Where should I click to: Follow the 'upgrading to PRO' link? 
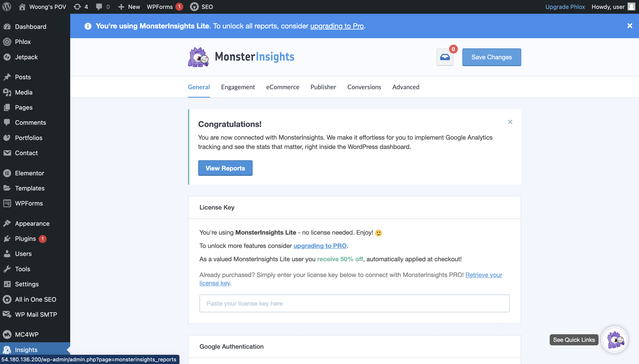point(320,245)
